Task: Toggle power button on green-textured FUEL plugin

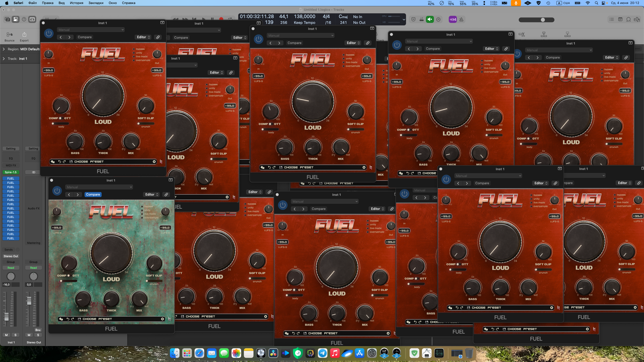Action: coord(57,191)
